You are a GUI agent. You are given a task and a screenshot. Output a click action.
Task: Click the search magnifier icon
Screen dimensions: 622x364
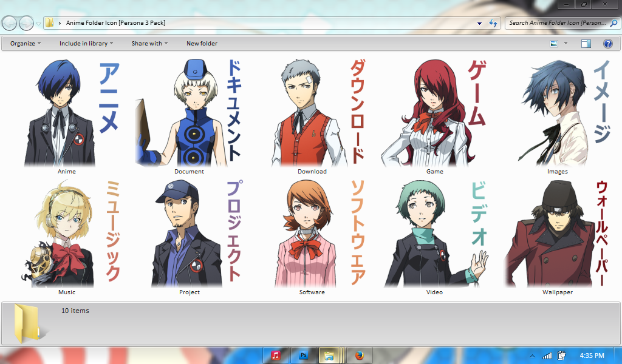pos(613,23)
